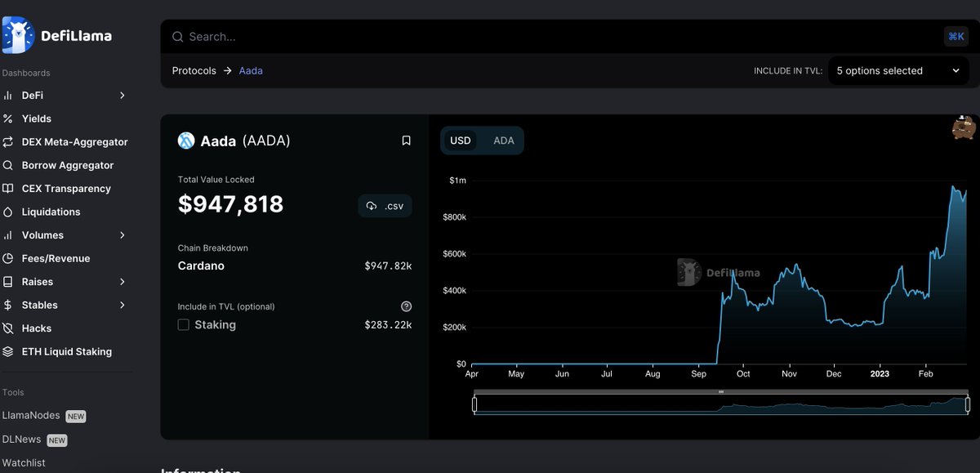Open the Hacks page

[x=37, y=328]
